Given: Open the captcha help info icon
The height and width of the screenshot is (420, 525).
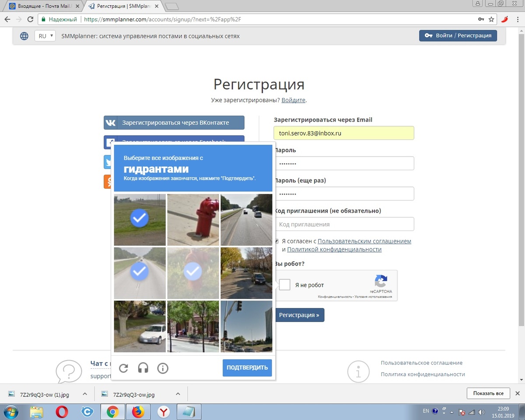Looking at the screenshot, I should (x=163, y=368).
